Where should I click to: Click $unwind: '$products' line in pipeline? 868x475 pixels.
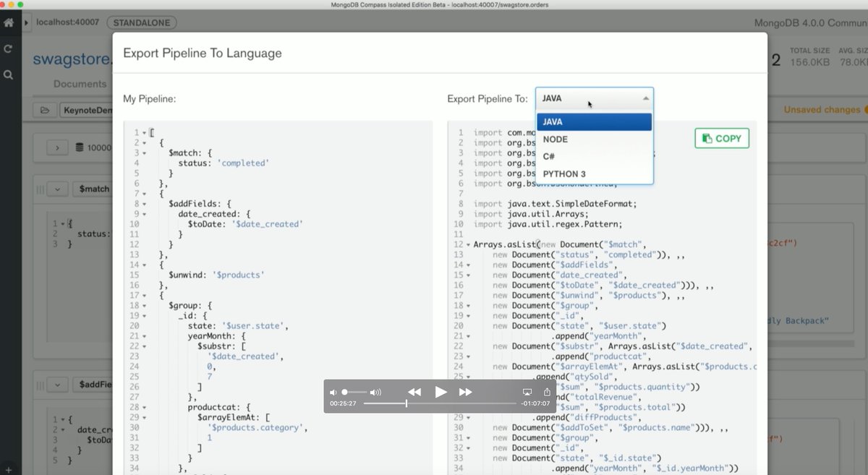[x=216, y=275]
